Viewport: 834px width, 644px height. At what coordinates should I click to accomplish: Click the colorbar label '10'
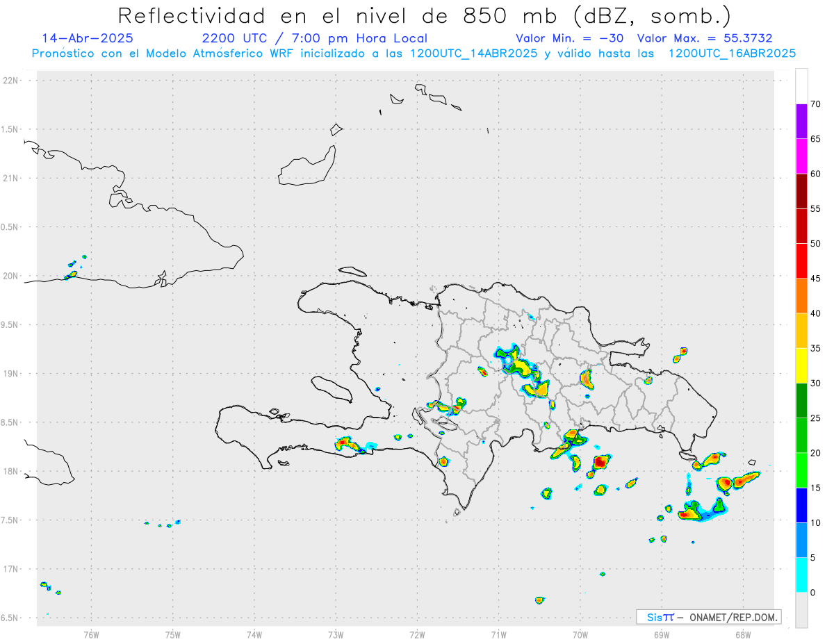tap(815, 522)
